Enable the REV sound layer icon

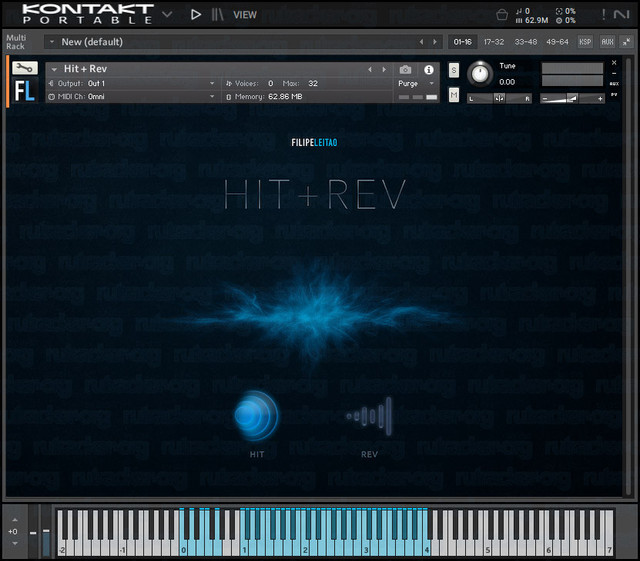369,416
